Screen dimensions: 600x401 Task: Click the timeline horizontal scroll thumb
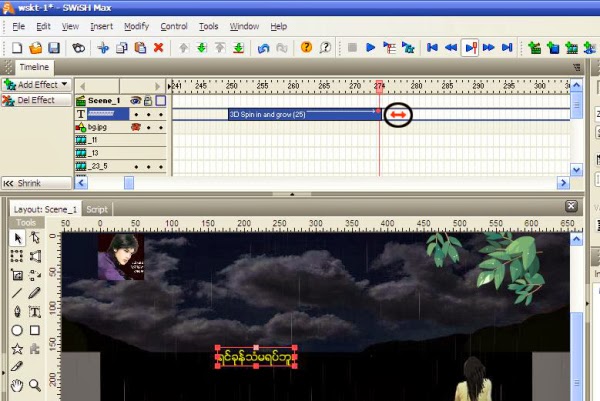tap(129, 183)
